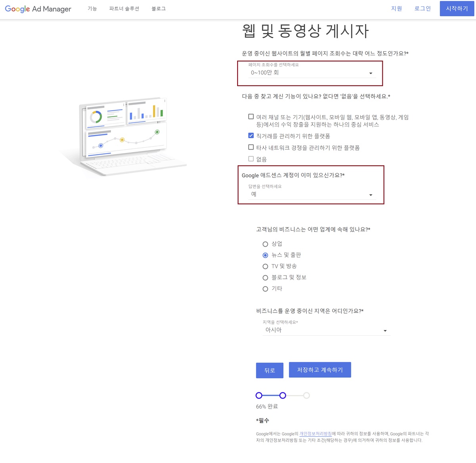Viewport: 476px width, 463px height.
Task: Click the 다음 중 찾고 계신 기능 question text
Action: pos(316,96)
